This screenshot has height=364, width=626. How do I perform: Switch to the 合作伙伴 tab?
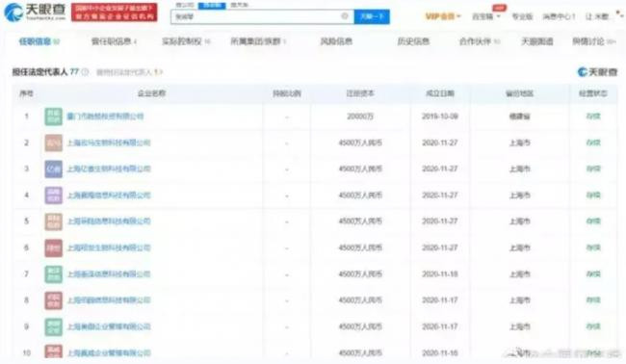pos(480,41)
